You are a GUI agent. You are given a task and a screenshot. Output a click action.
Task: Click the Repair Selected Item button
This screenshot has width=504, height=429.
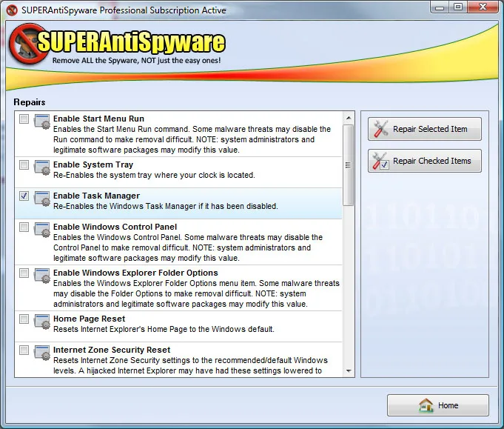coord(425,129)
